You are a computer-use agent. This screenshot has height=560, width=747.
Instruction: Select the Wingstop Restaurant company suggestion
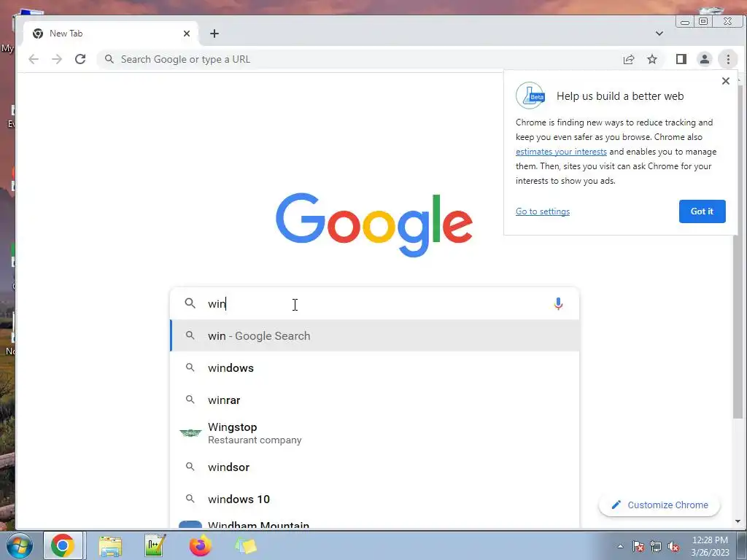point(374,433)
